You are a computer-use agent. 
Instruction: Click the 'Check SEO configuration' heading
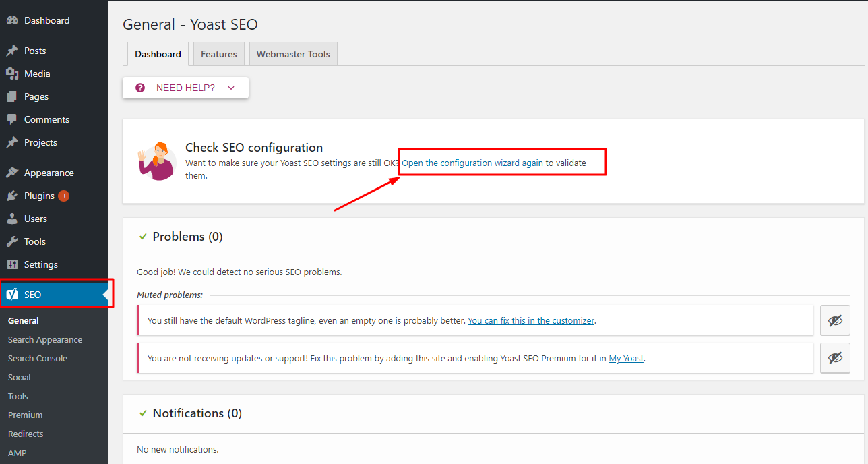(254, 148)
